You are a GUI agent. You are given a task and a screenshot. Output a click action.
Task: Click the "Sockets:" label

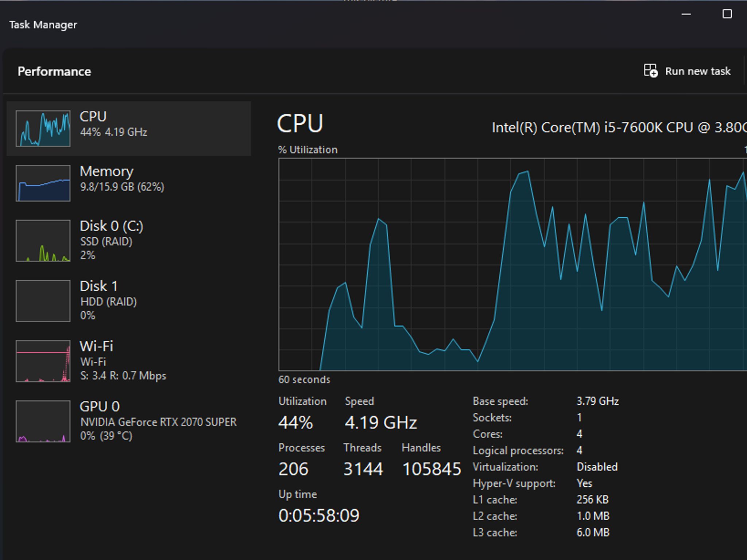point(492,418)
